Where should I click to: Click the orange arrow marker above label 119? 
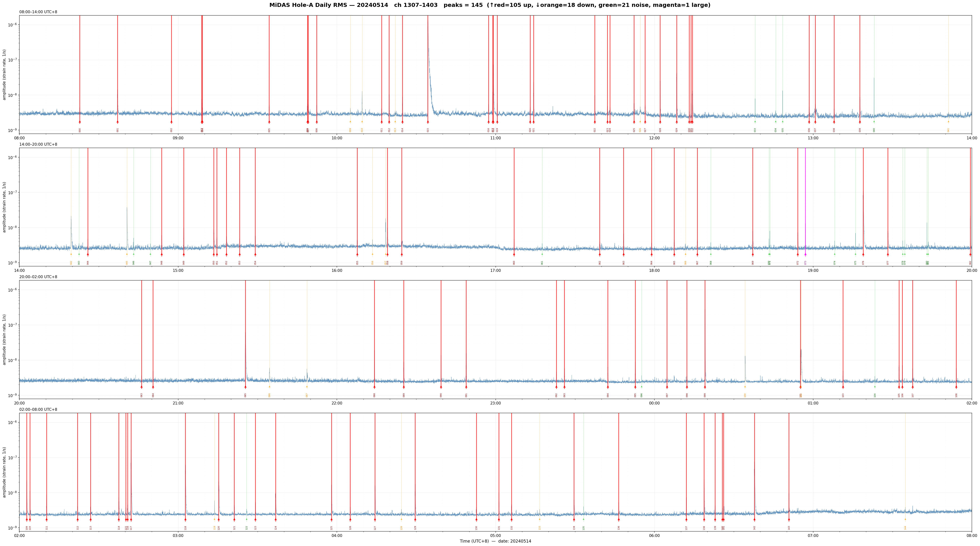pyautogui.click(x=215, y=519)
